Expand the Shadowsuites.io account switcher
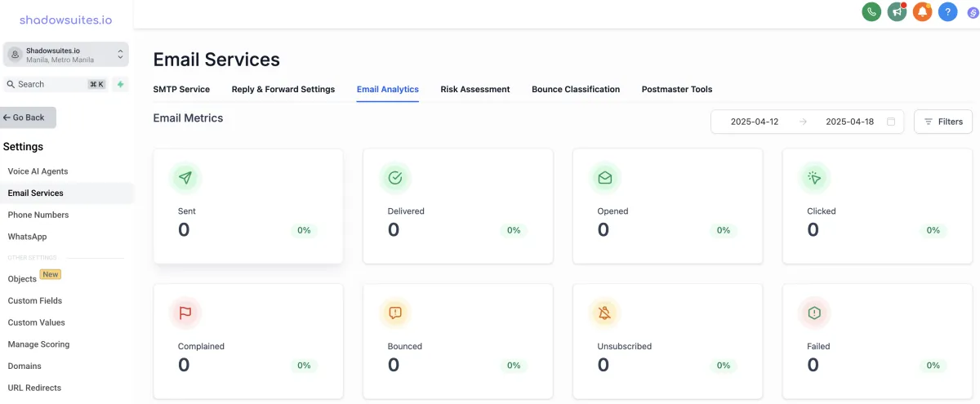Image resolution: width=980 pixels, height=404 pixels. (x=66, y=55)
